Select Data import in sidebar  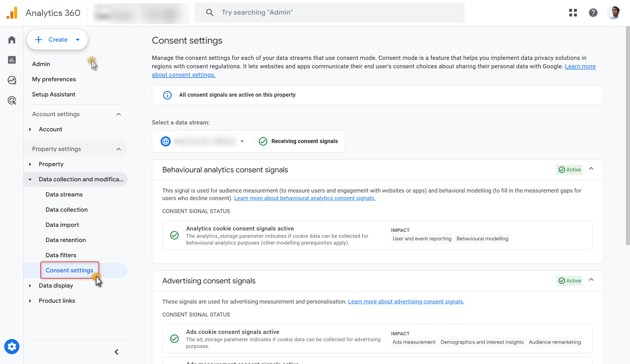click(62, 225)
